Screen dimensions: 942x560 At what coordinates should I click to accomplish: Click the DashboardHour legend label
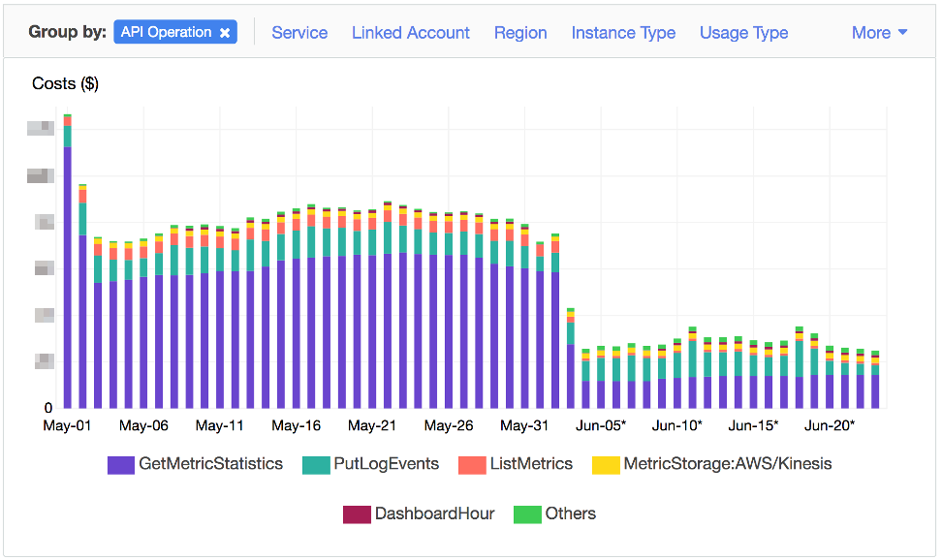coord(434,513)
